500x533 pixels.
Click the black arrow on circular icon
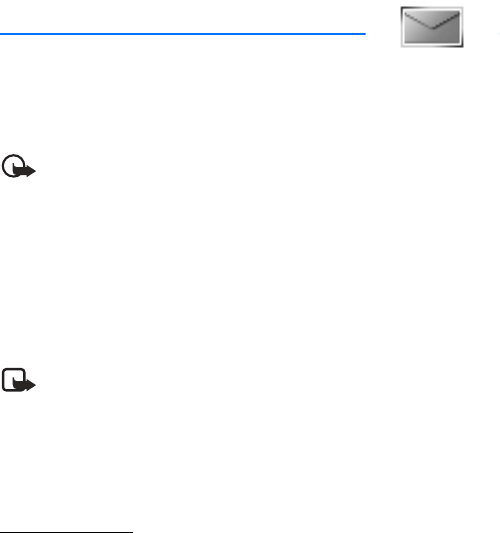[x=25, y=171]
